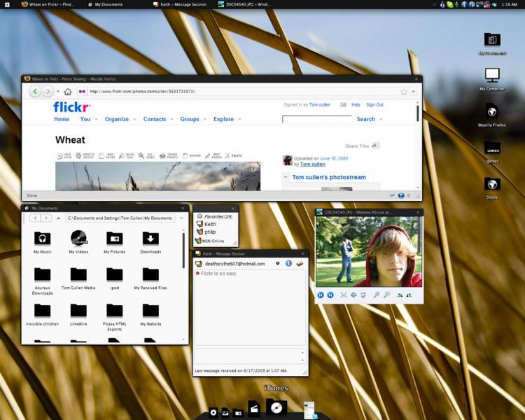Open games folder on desktop
This screenshot has width=525, height=420.
tap(492, 151)
